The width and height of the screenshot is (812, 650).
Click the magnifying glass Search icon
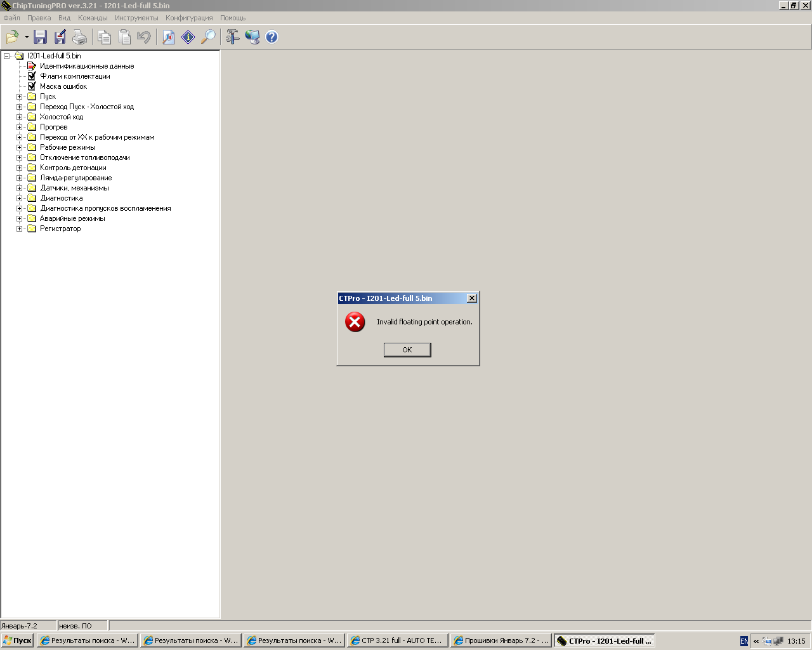coord(208,37)
